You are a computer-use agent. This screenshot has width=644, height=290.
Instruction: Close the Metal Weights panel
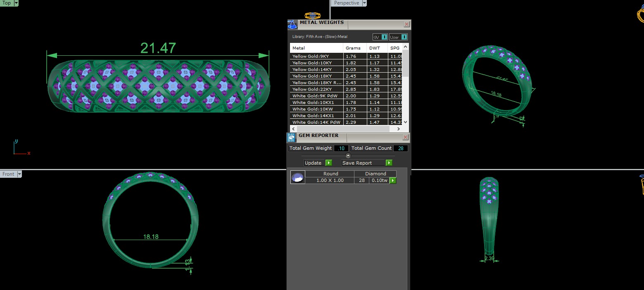(x=406, y=25)
